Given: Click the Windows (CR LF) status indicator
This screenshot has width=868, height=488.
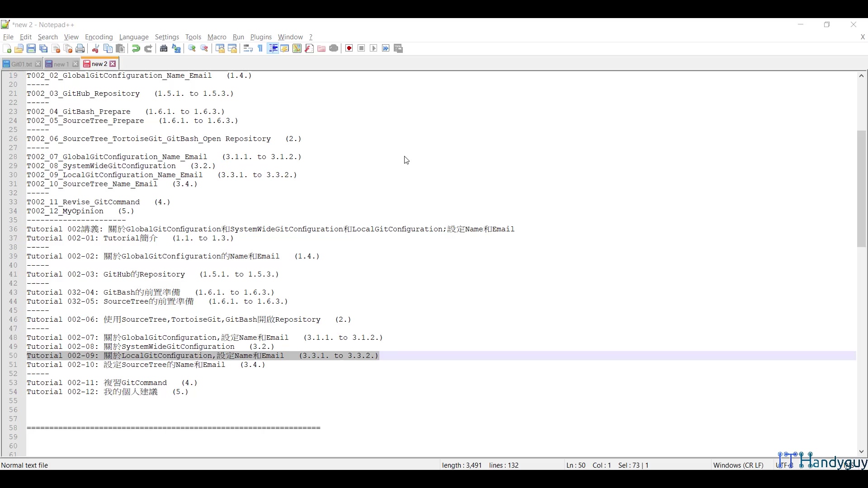Looking at the screenshot, I should [738, 465].
